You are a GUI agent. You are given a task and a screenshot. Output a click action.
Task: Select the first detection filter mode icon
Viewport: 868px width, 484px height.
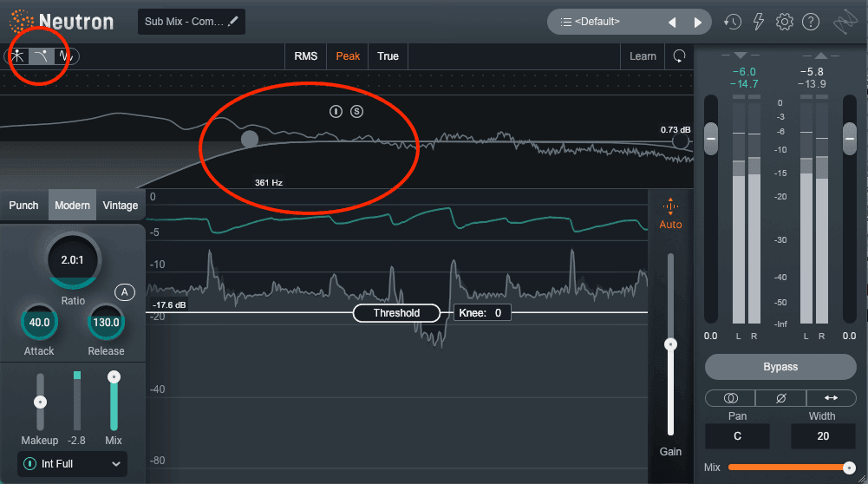pos(17,56)
